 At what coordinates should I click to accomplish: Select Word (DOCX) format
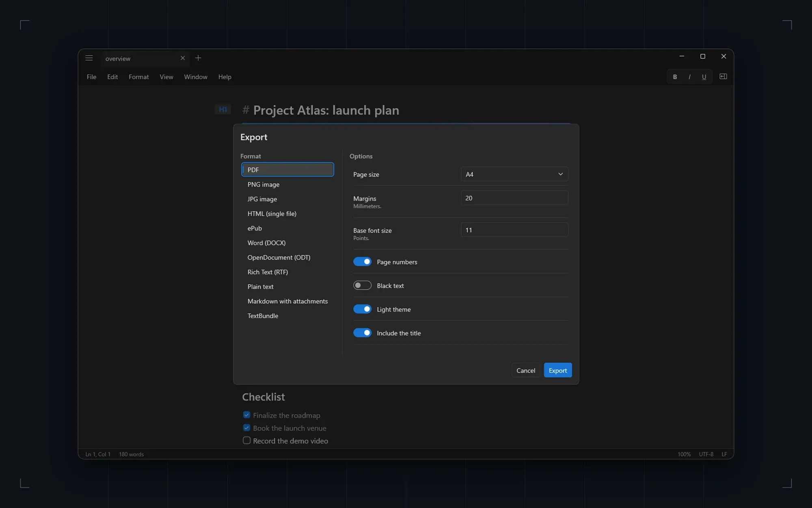pyautogui.click(x=287, y=243)
